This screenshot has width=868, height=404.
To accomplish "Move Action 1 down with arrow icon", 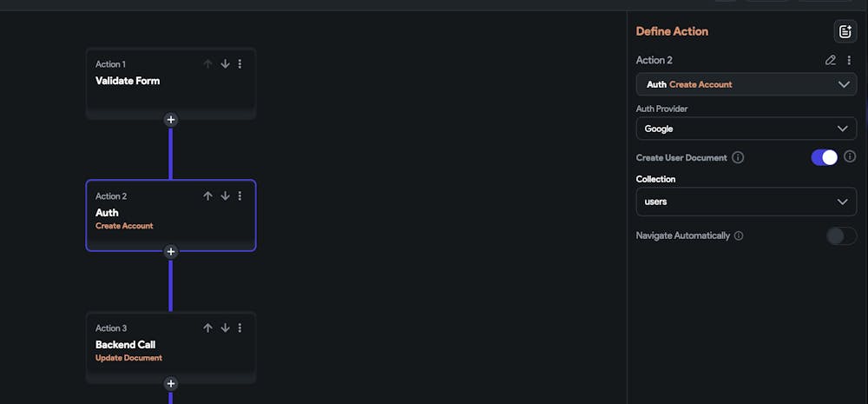I will 225,63.
